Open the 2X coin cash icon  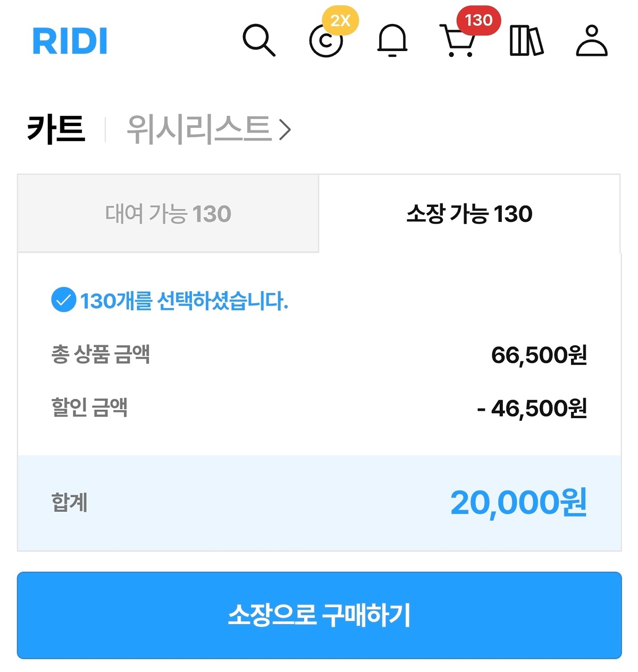(326, 41)
